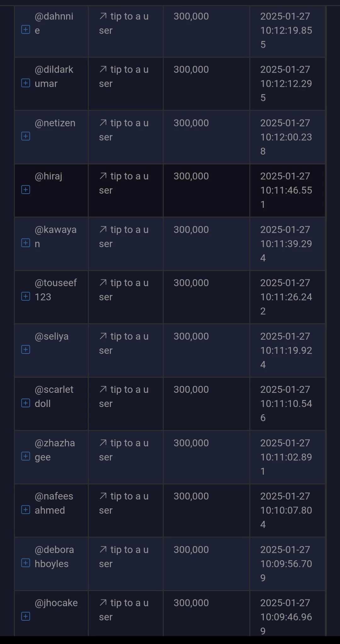Expand the @scarletdoll transaction row

point(25,403)
